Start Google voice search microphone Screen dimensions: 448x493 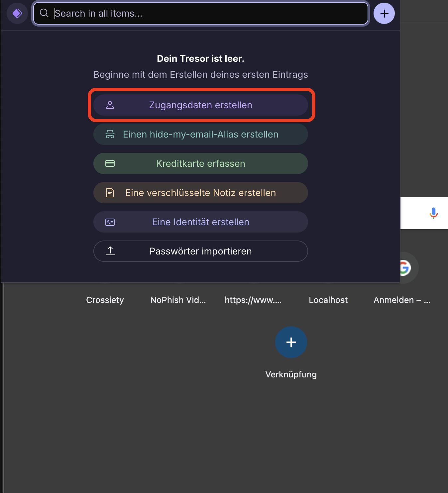click(x=433, y=213)
